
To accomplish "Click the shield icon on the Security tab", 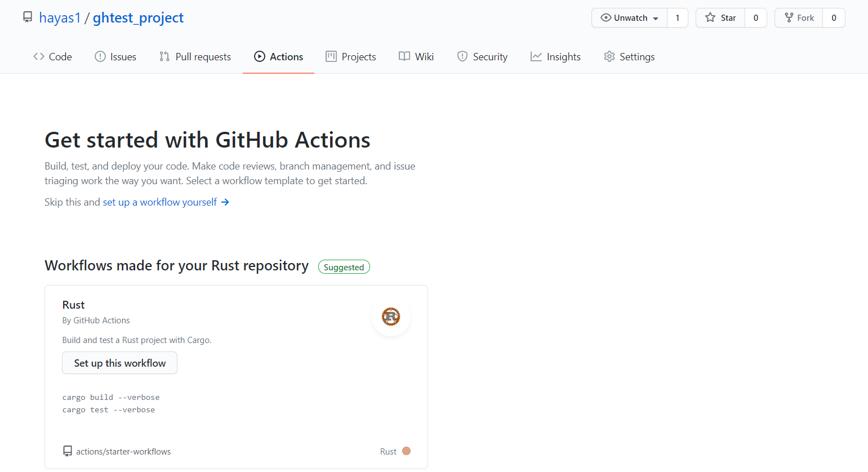I will coord(462,56).
